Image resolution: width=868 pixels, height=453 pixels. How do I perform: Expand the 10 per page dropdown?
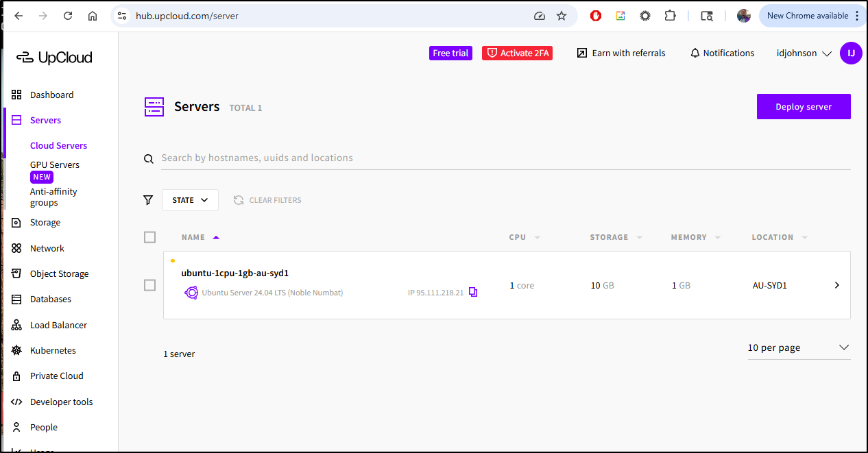[x=799, y=348]
